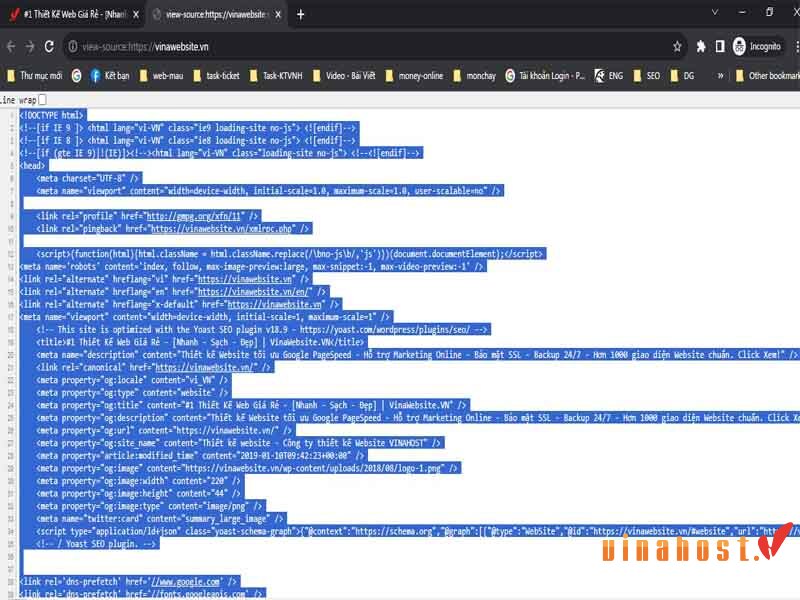Open the money-online bookmark folder
This screenshot has height=600, width=800.
(414, 76)
